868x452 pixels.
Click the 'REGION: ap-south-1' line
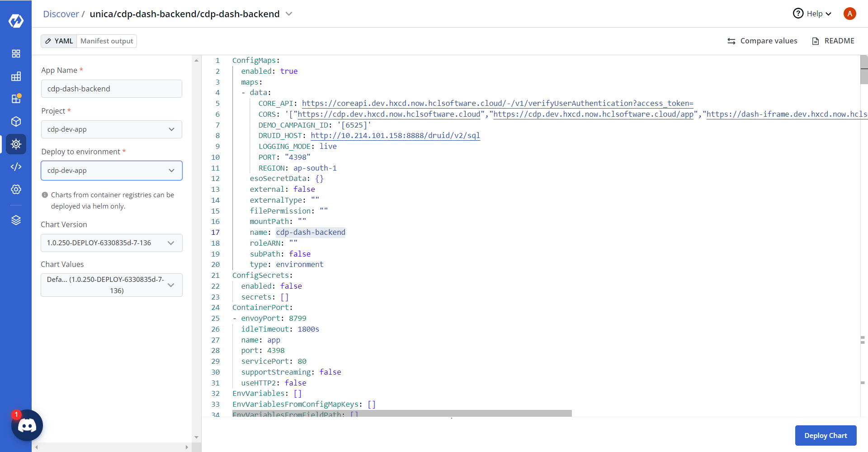click(x=297, y=168)
